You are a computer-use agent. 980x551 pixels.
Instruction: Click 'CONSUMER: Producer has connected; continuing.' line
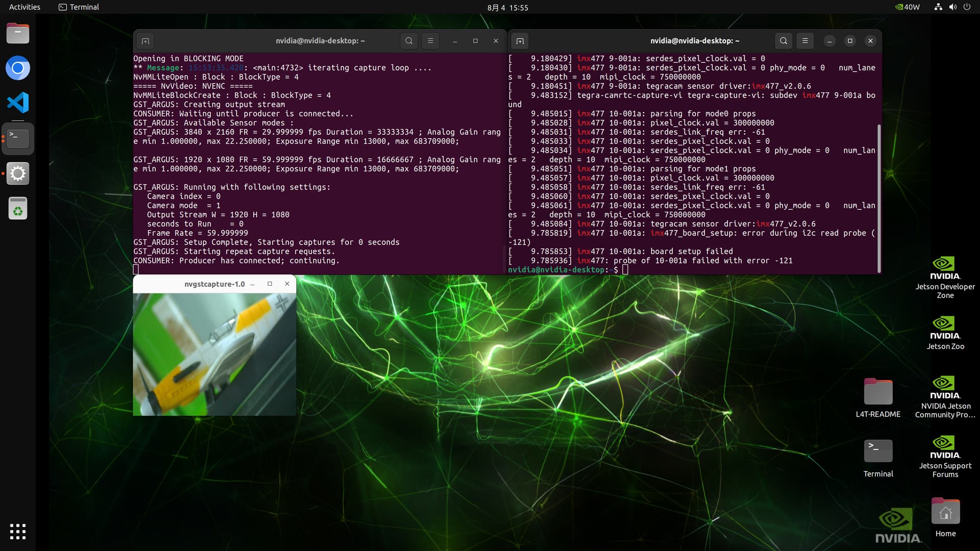coord(236,261)
